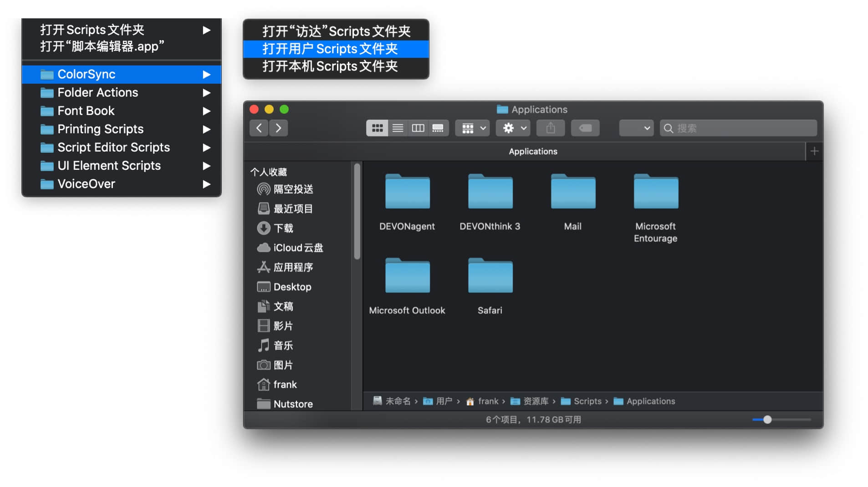
Task: Click 用户 in the path bar
Action: point(438,401)
